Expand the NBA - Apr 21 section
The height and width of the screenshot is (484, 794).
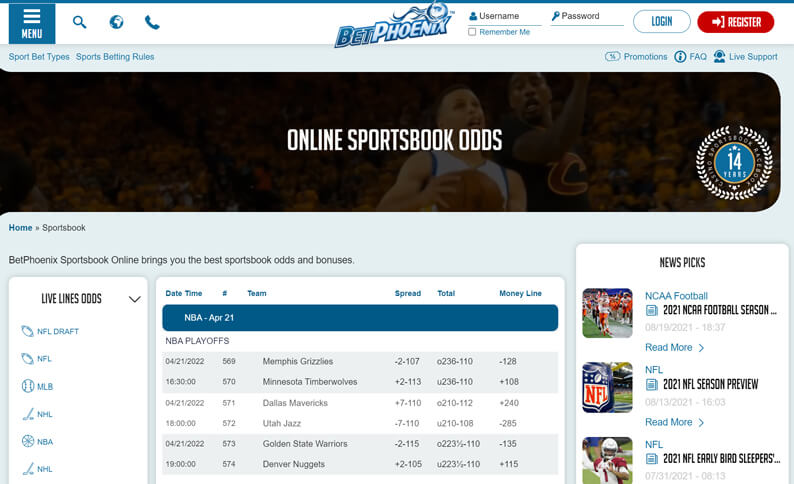(360, 318)
